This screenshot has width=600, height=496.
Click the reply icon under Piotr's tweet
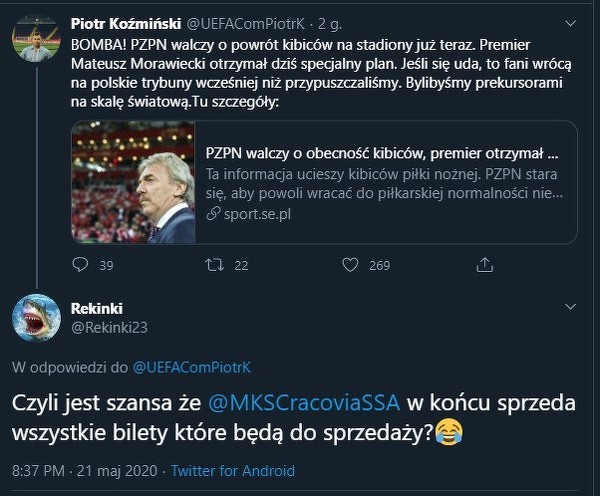coord(81,265)
